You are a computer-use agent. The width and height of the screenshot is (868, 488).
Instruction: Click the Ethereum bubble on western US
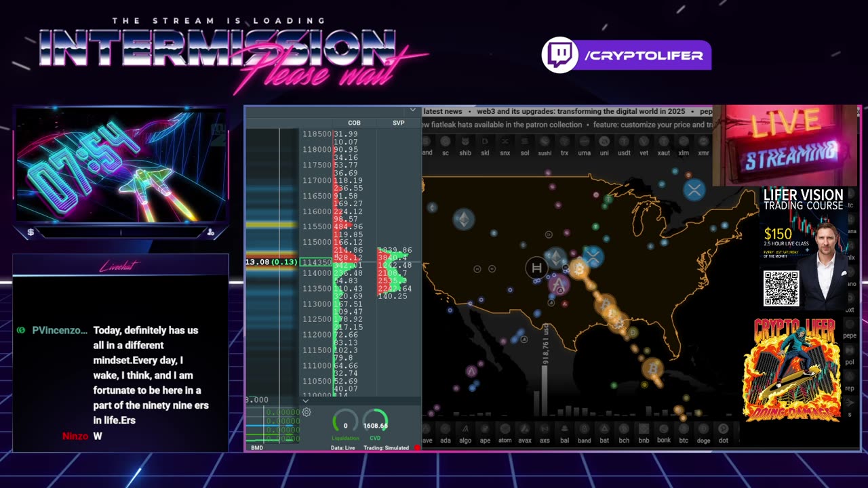click(x=464, y=220)
